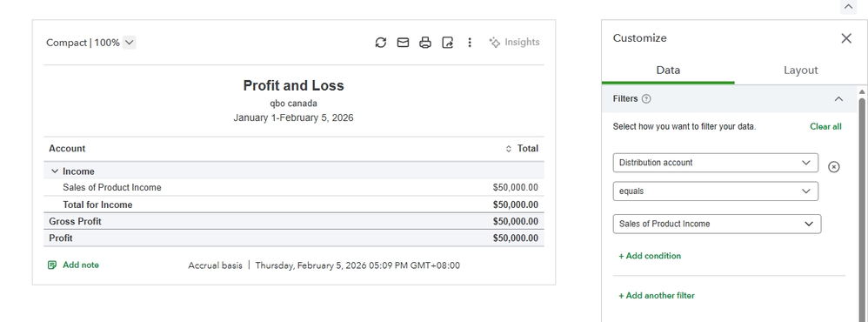Refresh the Profit and Loss report
This screenshot has width=868, height=322.
[x=380, y=43]
